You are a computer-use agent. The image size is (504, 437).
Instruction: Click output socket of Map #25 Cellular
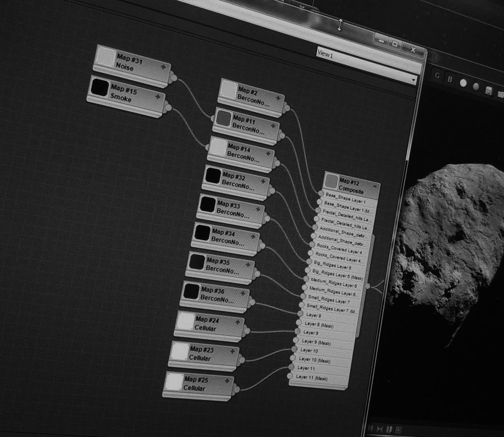click(236, 389)
